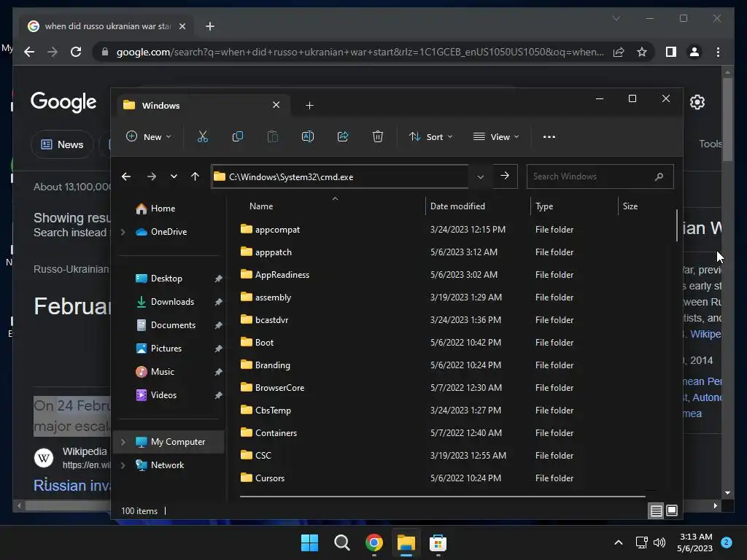
Task: Click in the address bar path field
Action: (340, 176)
